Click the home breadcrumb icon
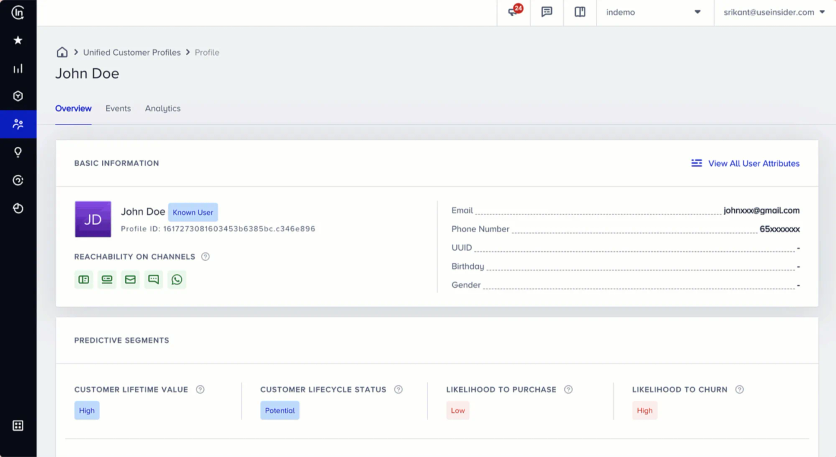The image size is (836, 457). 62,52
